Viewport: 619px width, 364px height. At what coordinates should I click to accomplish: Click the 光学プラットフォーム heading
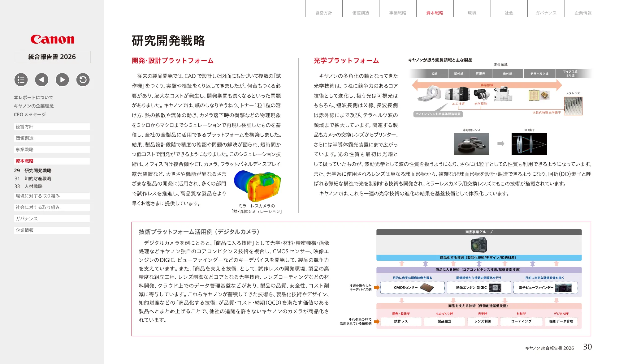(x=346, y=61)
